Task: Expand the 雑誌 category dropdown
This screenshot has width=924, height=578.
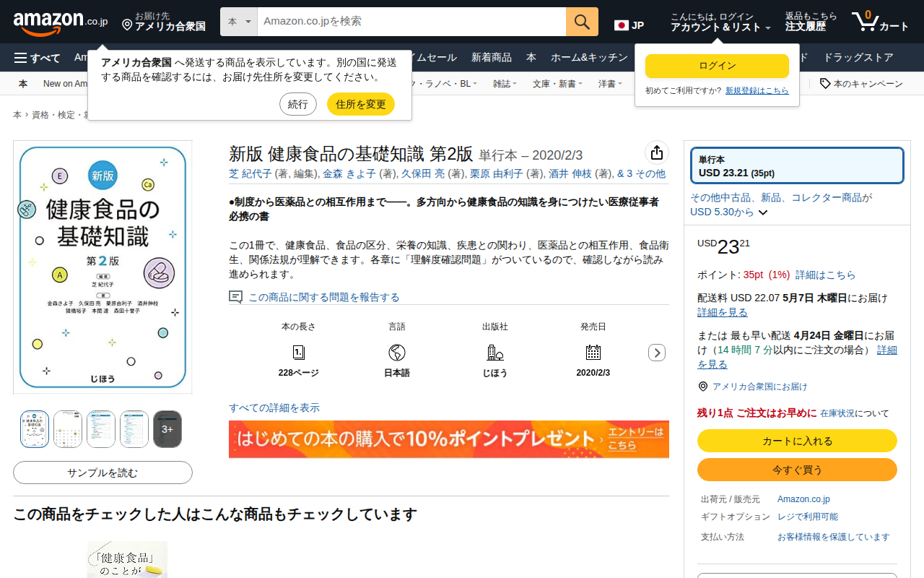Action: (505, 84)
